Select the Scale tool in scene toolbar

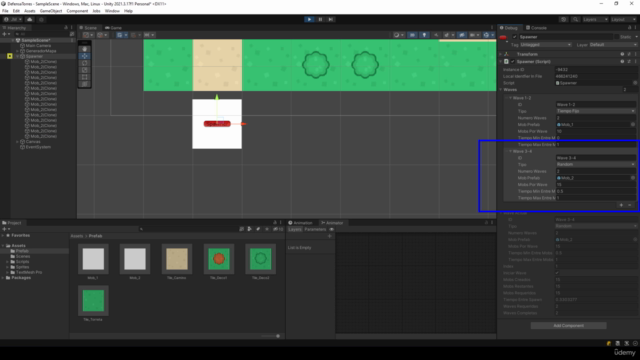click(x=84, y=70)
